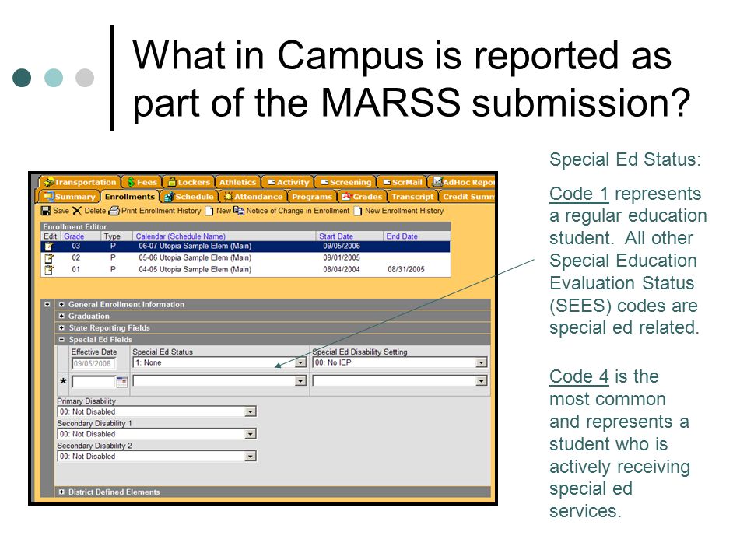Expand State Reporting Fields section
Image resolution: width=747 pixels, height=560 pixels.
(61, 327)
